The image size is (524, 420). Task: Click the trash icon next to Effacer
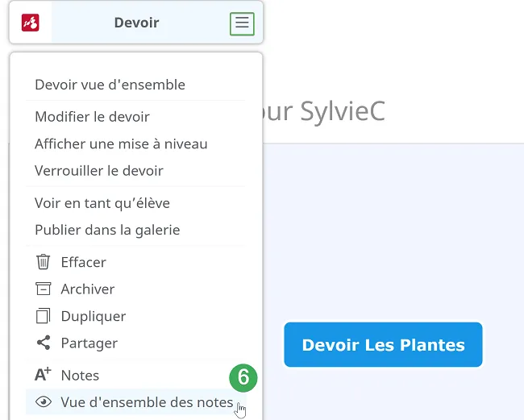pyautogui.click(x=43, y=262)
